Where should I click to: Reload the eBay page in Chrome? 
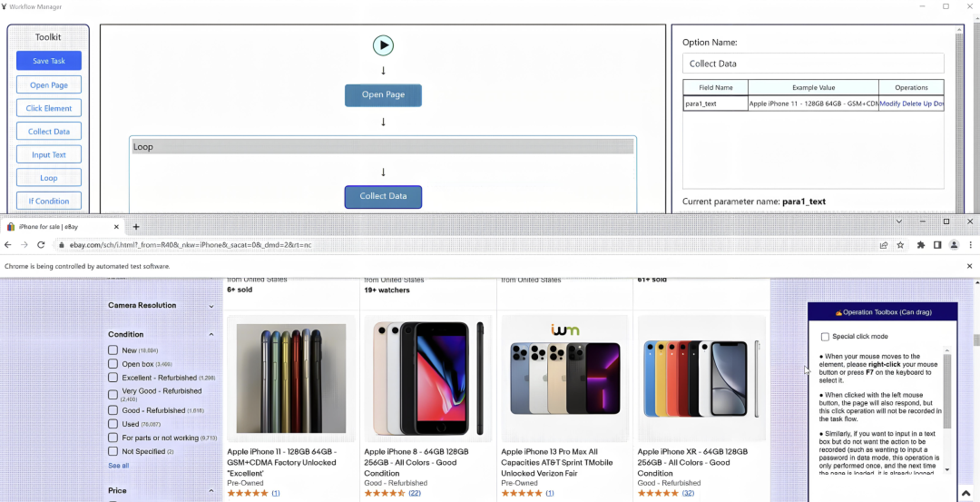coord(41,245)
